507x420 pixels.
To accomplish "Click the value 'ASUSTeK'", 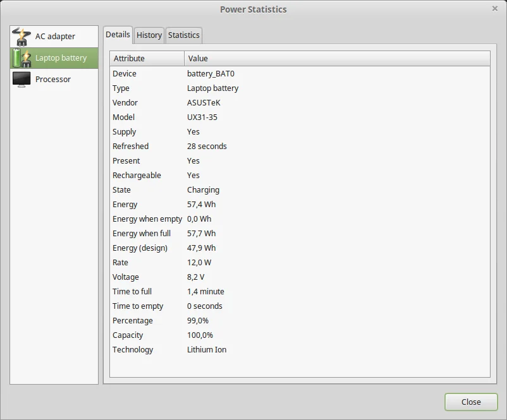I will coord(204,103).
